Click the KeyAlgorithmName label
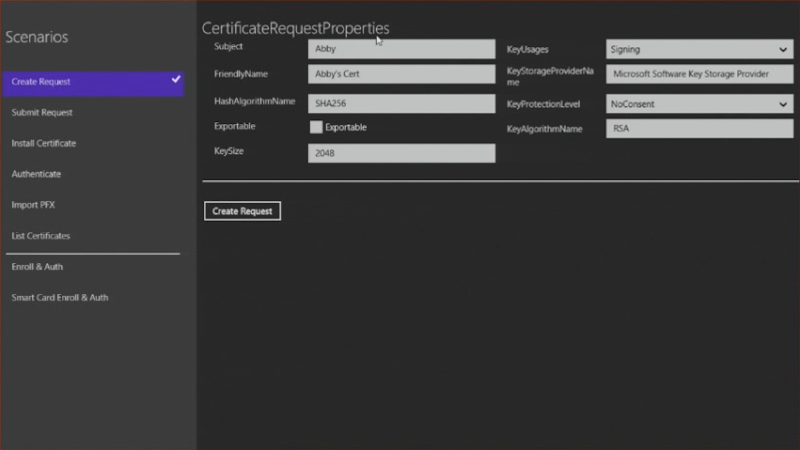Image resolution: width=800 pixels, height=450 pixels. click(544, 129)
